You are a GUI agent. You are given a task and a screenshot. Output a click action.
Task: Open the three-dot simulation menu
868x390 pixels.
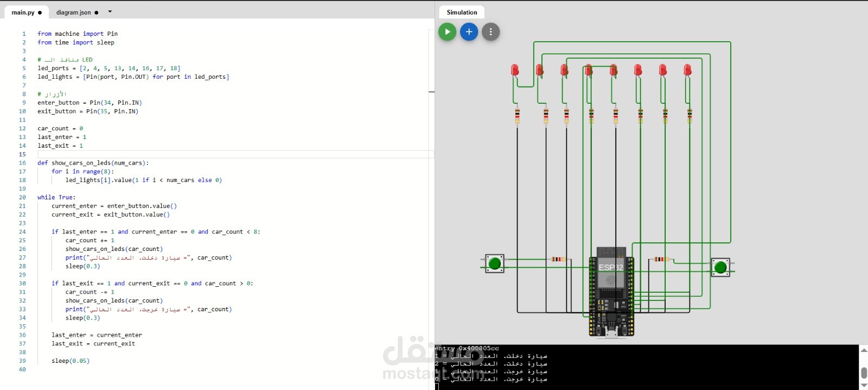click(x=490, y=32)
